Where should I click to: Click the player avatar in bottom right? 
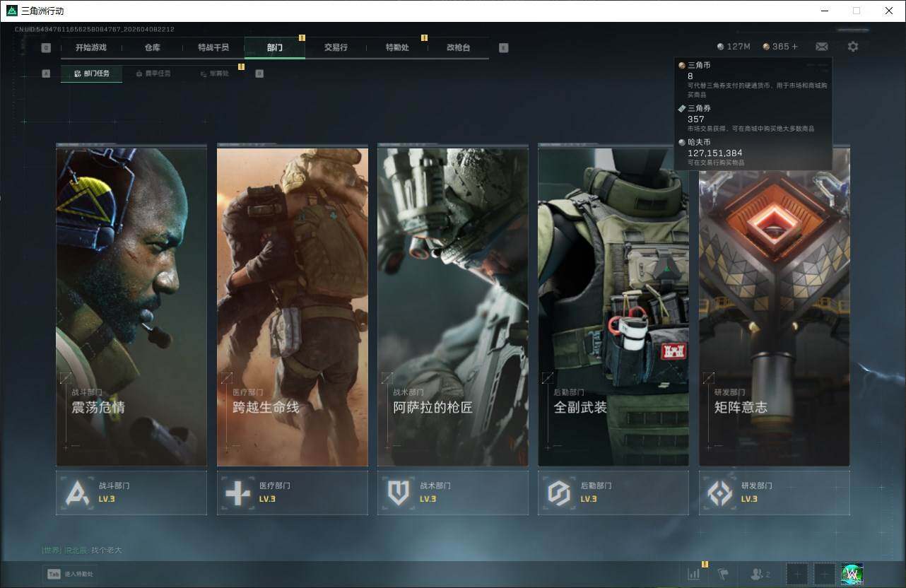point(852,574)
